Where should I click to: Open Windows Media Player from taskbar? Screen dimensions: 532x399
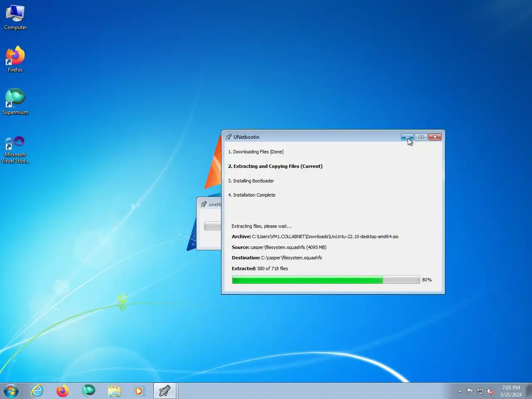pos(140,391)
